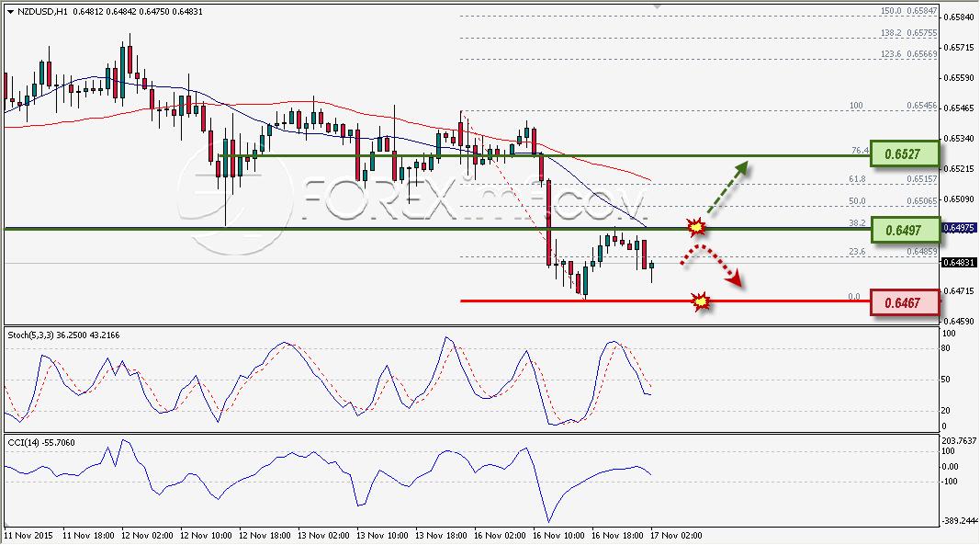Screen dimensions: 980x545
Task: Select the 12 Nov 02:00 time axis label
Action: tap(147, 536)
